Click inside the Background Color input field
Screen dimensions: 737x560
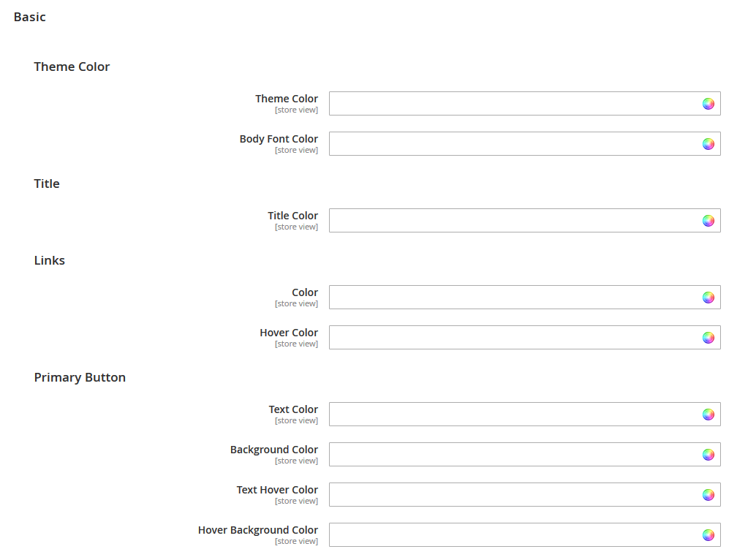pyautogui.click(x=512, y=454)
